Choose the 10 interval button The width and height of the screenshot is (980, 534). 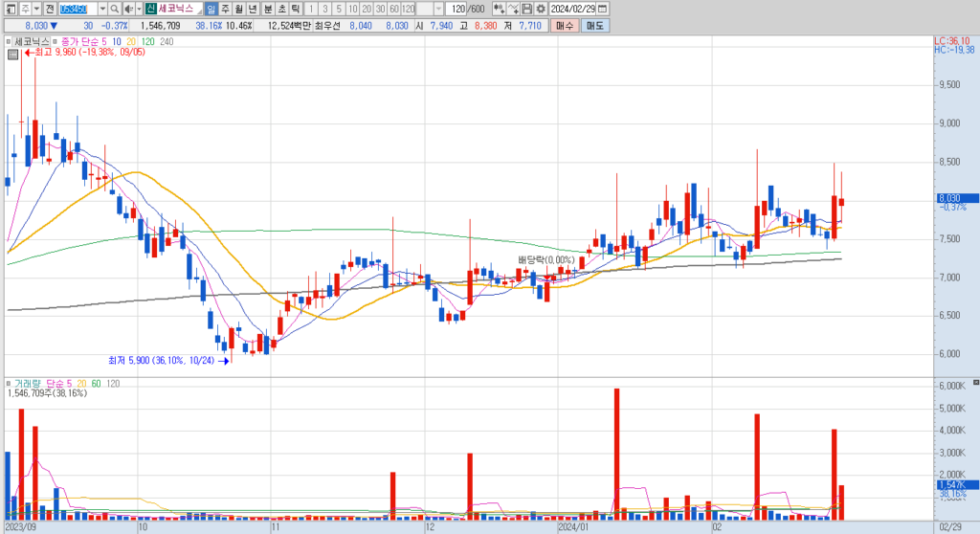pos(352,9)
